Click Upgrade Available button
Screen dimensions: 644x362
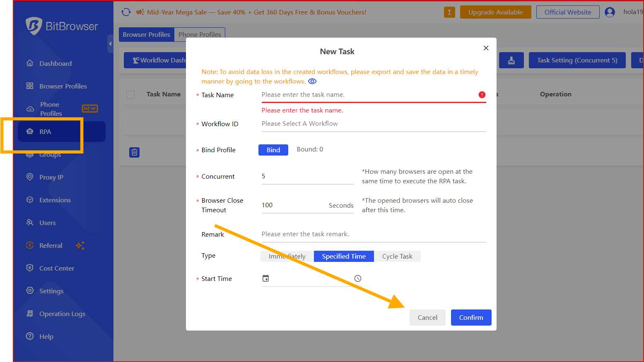495,12
